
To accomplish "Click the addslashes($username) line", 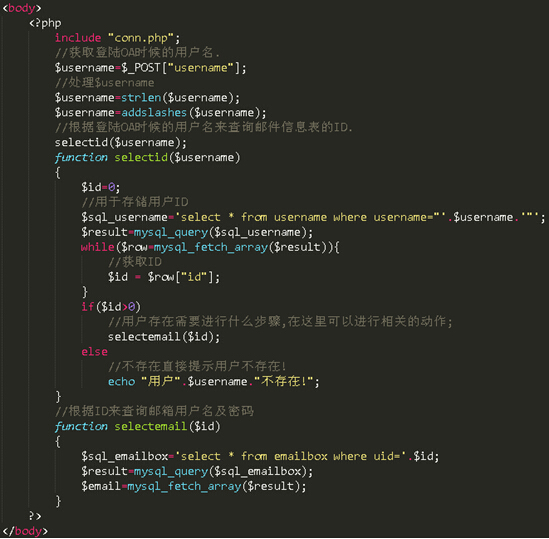I will 160,113.
